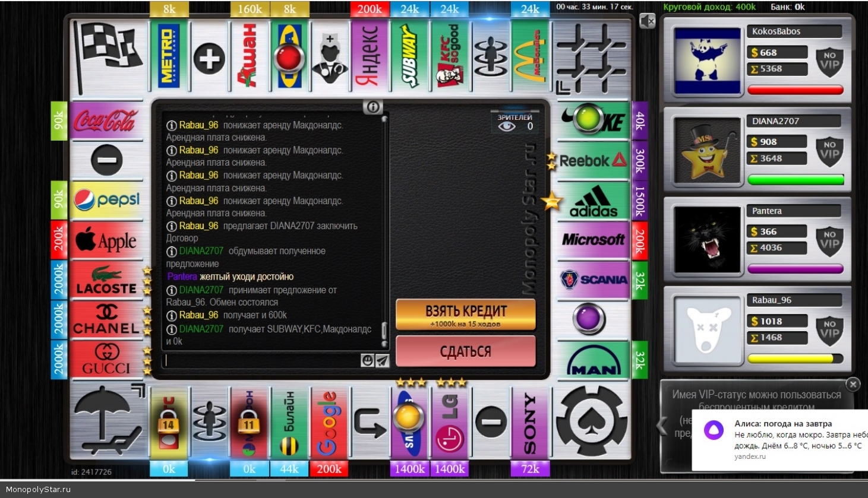Click the KFC so good board cell

tap(450, 57)
